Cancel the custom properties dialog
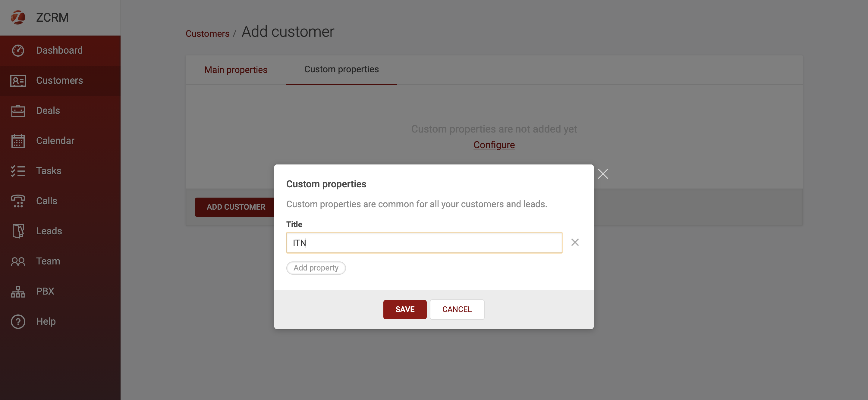Image resolution: width=868 pixels, height=400 pixels. click(457, 309)
